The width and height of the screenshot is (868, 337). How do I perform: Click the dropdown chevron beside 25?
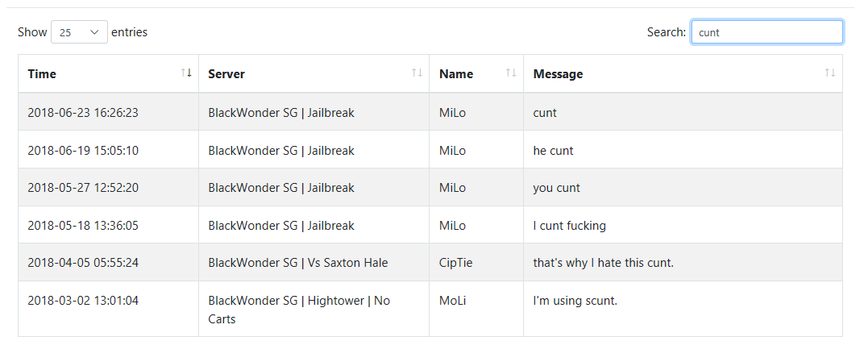tap(94, 32)
